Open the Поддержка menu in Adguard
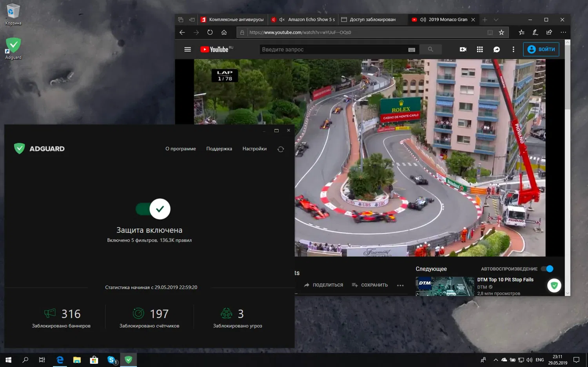The image size is (588, 367). [219, 149]
